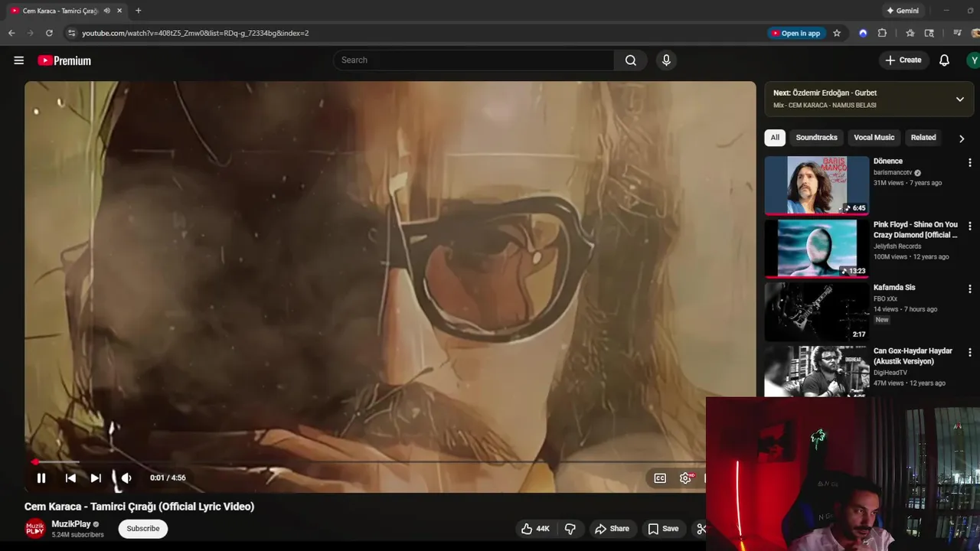This screenshot has height=551, width=980.
Task: Skip to the next video
Action: [x=96, y=478]
